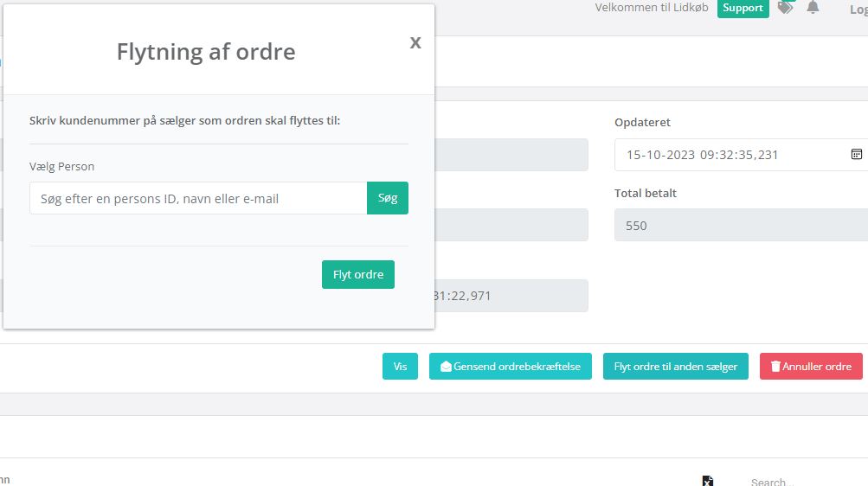Screen dimensions: 868x486
Task: Close the Flytning af ordre dialog
Action: [x=415, y=42]
